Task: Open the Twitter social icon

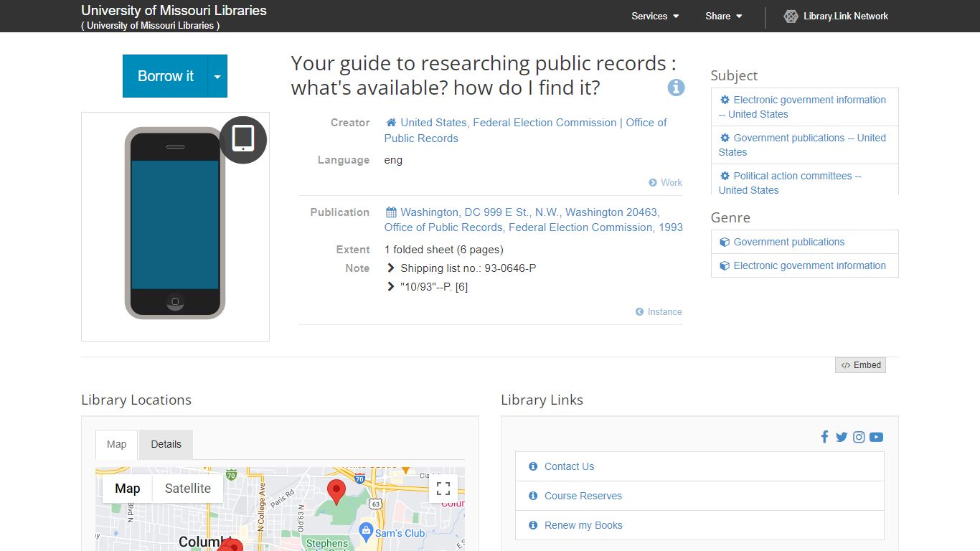Action: point(842,437)
